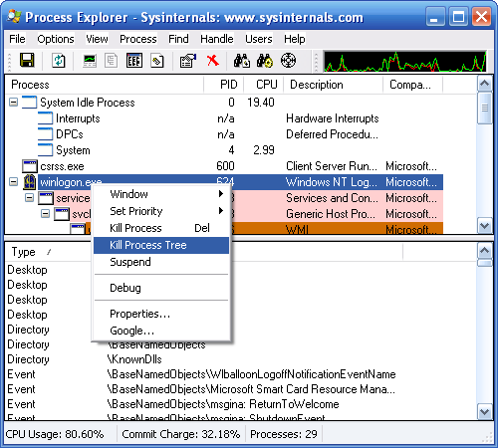Open the Set Priority submenu
This screenshot has height=448, width=498.
pyautogui.click(x=161, y=211)
